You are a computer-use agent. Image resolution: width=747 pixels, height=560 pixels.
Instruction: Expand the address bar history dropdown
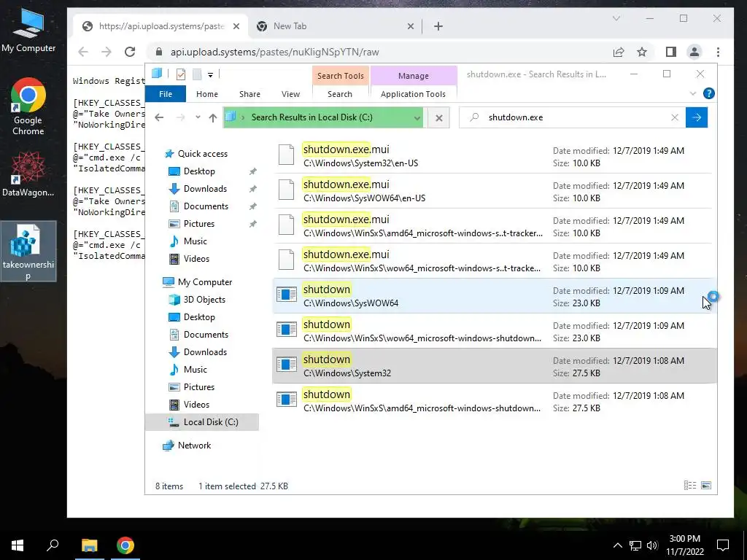pos(417,117)
